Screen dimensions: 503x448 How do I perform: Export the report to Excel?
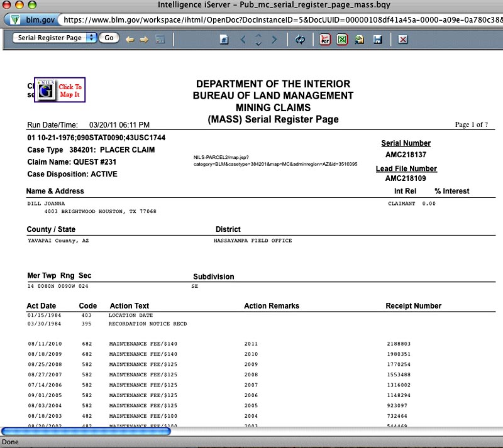(342, 40)
